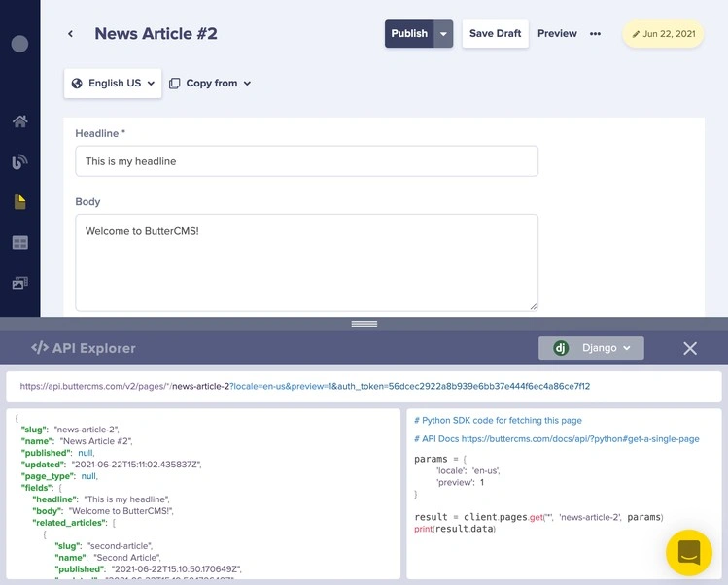Click the "name" value News Article #2 in JSON
Viewport: 728px width, 585px height.
point(96,441)
